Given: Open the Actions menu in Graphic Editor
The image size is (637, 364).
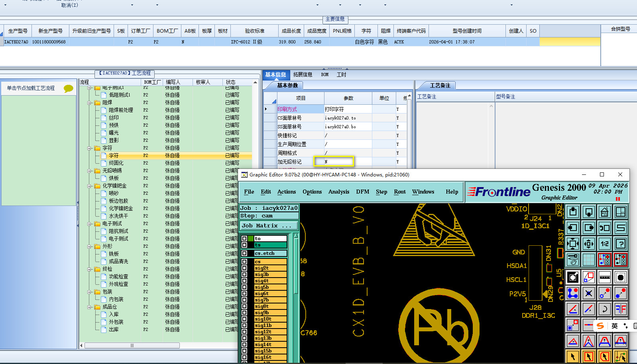Looking at the screenshot, I should [x=287, y=192].
